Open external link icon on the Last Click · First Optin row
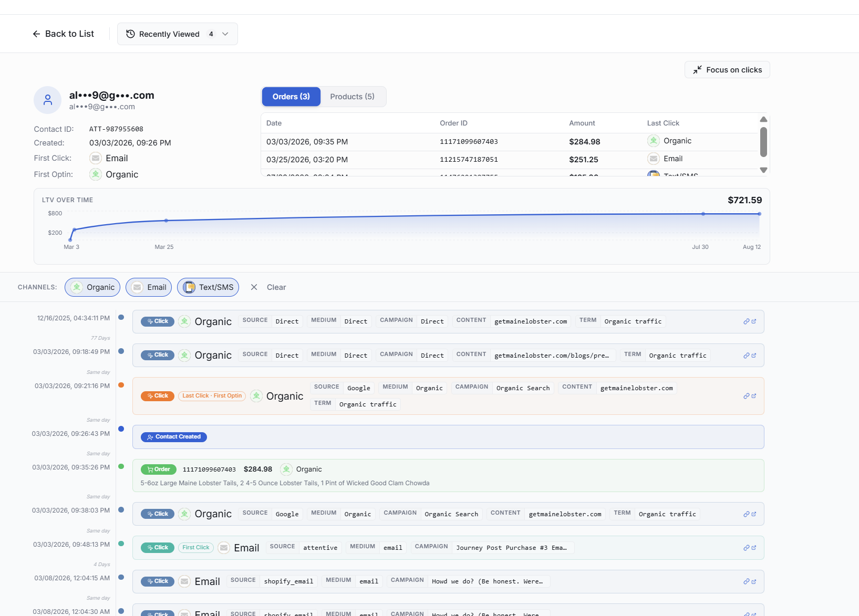This screenshot has height=616, width=859. pos(754,396)
